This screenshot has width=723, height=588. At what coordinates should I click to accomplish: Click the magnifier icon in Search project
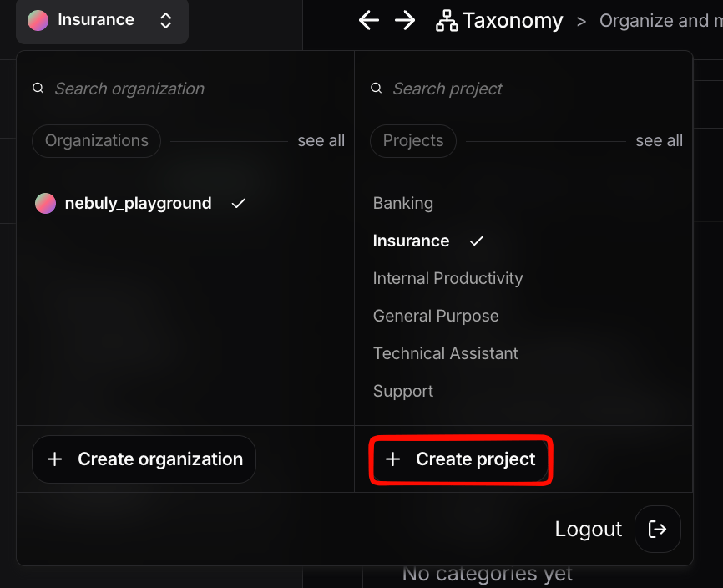point(377,88)
